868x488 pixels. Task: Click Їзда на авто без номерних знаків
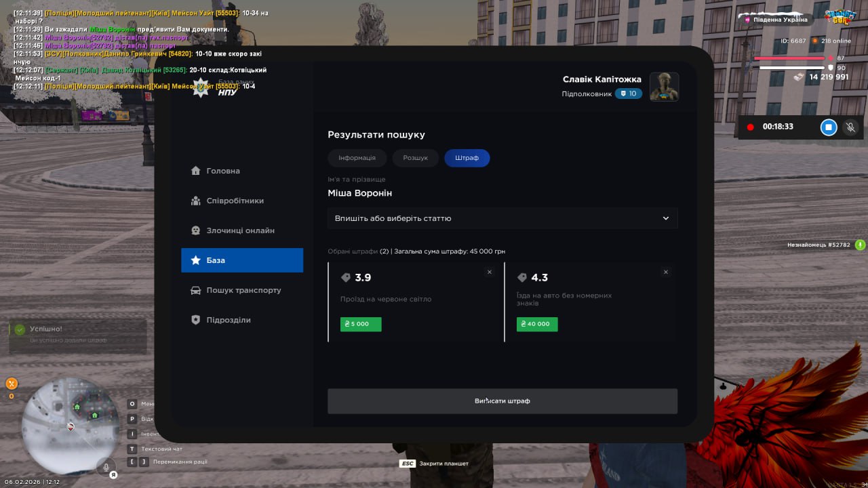[x=564, y=299]
